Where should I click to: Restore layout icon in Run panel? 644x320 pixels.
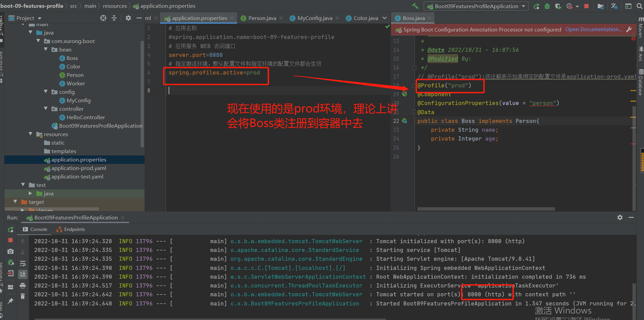coord(10,287)
